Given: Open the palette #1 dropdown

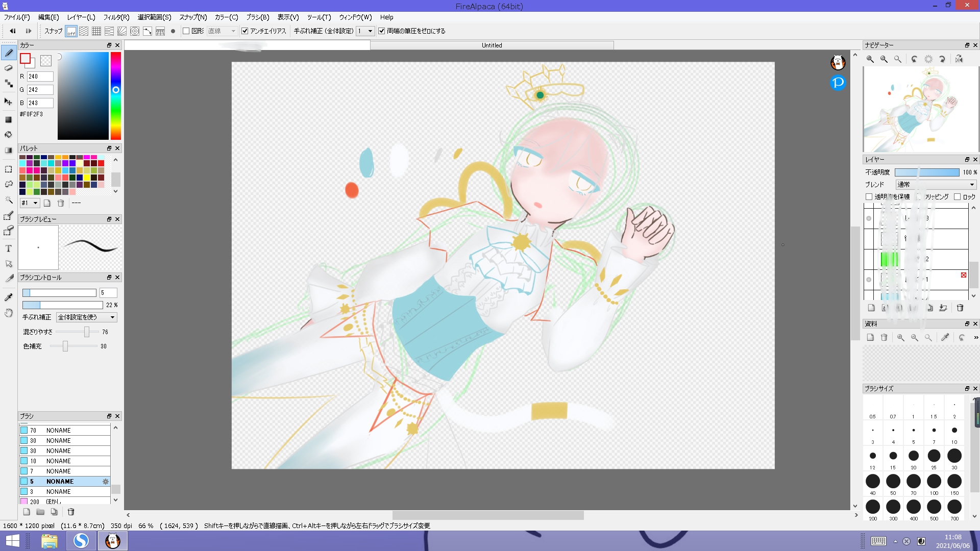Looking at the screenshot, I should click(x=30, y=203).
